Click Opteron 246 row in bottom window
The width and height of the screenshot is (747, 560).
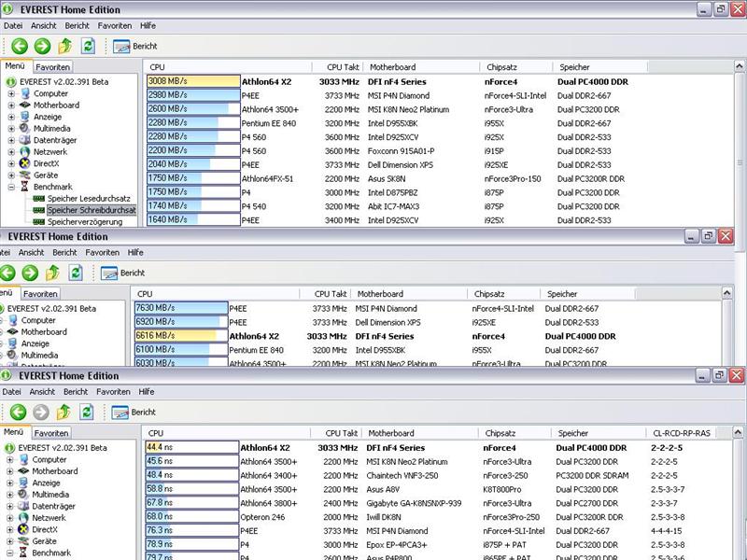tap(438, 517)
